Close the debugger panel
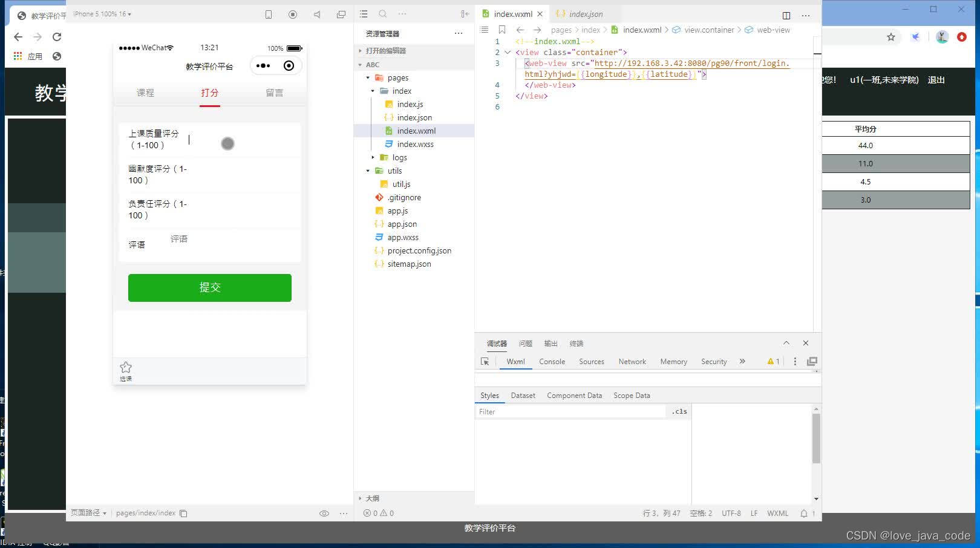The width and height of the screenshot is (980, 548). tap(806, 343)
